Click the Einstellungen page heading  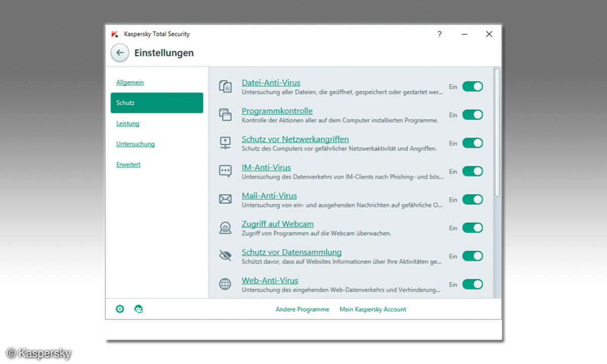[164, 53]
